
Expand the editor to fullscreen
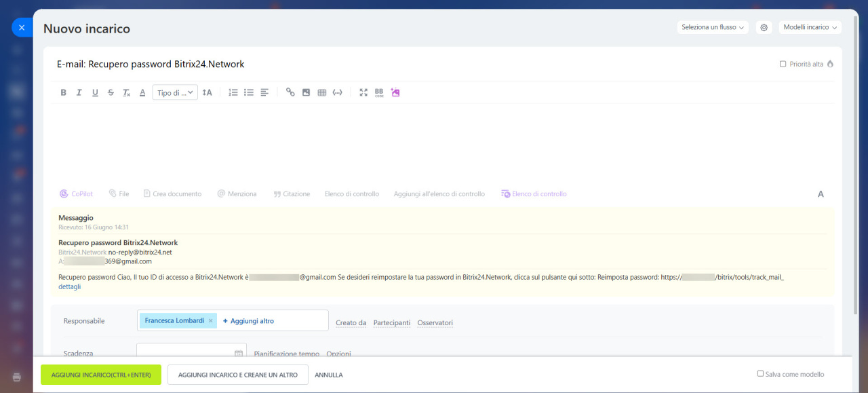pyautogui.click(x=363, y=92)
